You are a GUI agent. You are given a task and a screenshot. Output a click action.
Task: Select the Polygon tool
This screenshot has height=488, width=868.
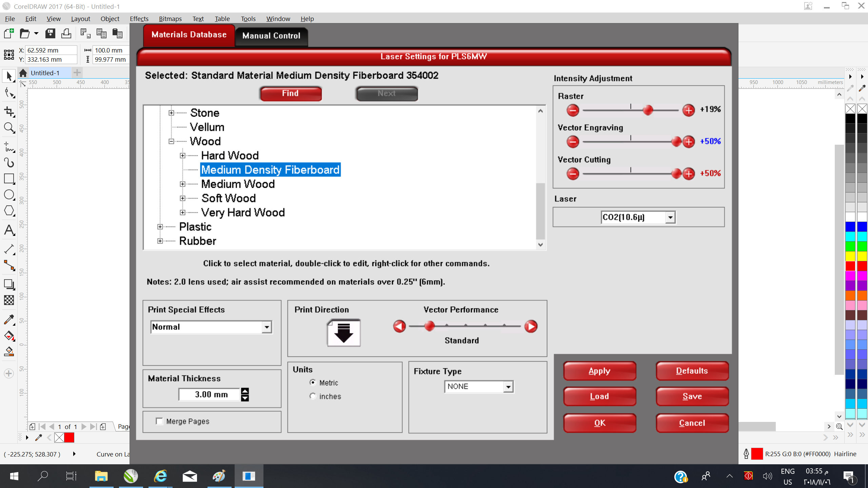[9, 211]
